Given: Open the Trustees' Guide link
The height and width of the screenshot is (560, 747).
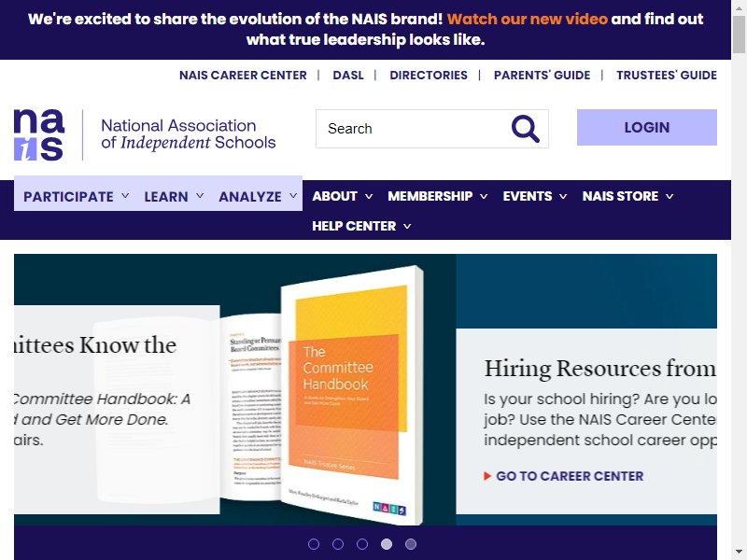Looking at the screenshot, I should (667, 76).
